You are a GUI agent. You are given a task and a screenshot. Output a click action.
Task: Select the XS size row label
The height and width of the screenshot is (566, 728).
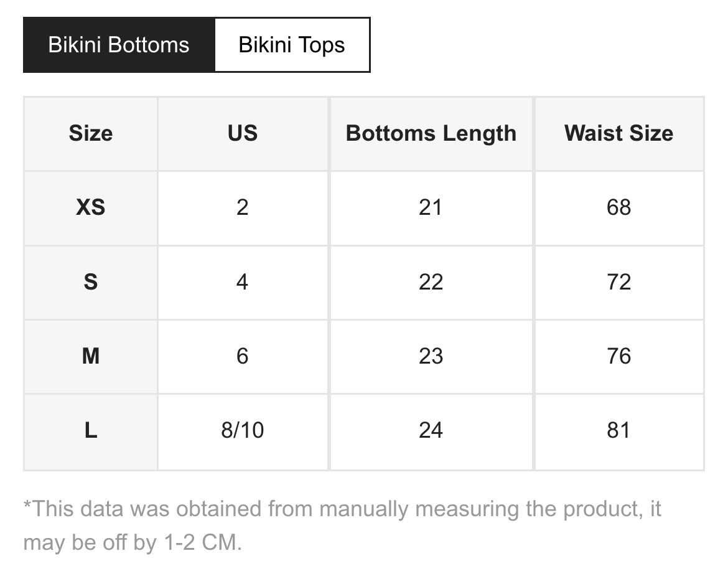(x=91, y=207)
